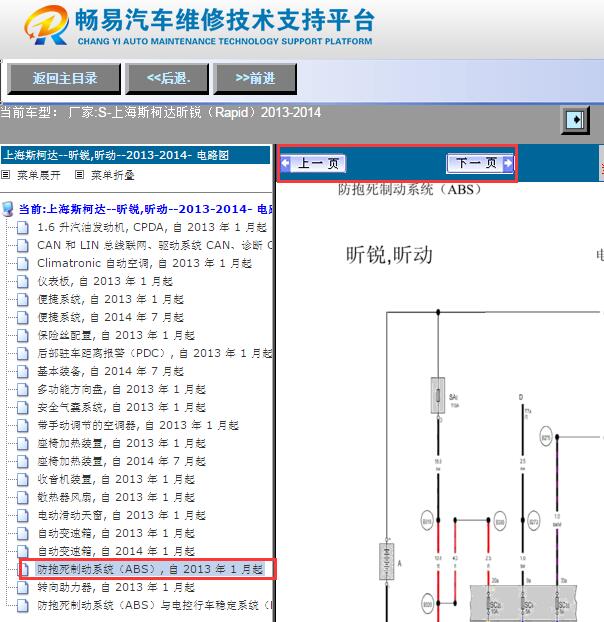Screen dimensions: 604x622
Task: Click the 防抱死制动系统（ABS）diagram title
Action: coord(409,189)
